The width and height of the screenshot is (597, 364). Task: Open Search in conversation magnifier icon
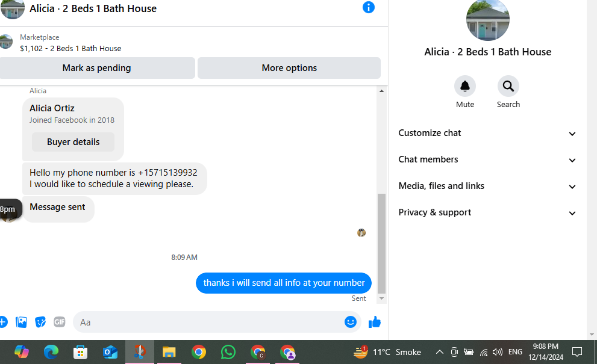click(x=508, y=87)
